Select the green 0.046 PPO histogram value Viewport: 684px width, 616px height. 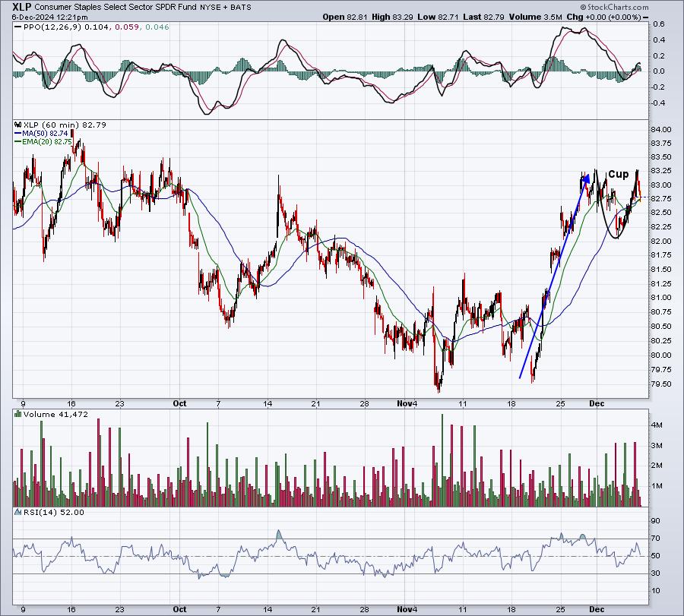click(157, 27)
